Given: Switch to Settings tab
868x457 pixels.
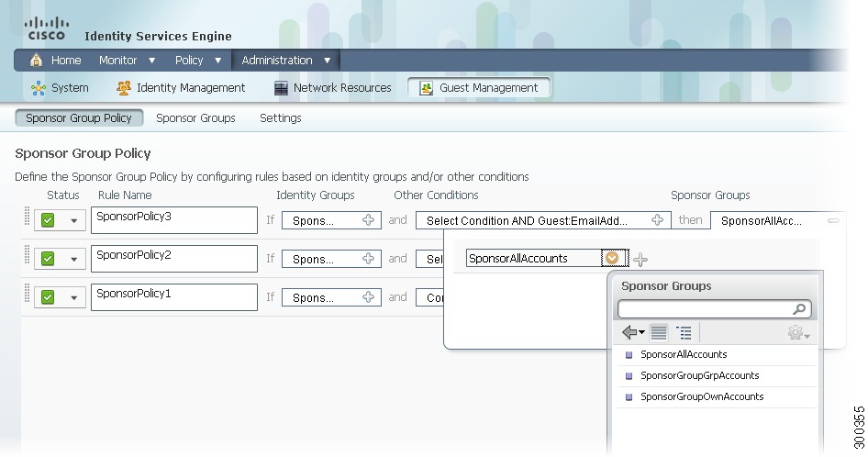Looking at the screenshot, I should point(280,118).
